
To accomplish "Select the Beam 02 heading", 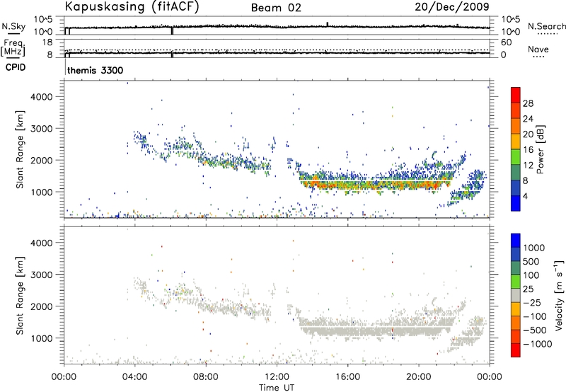I will pos(276,8).
